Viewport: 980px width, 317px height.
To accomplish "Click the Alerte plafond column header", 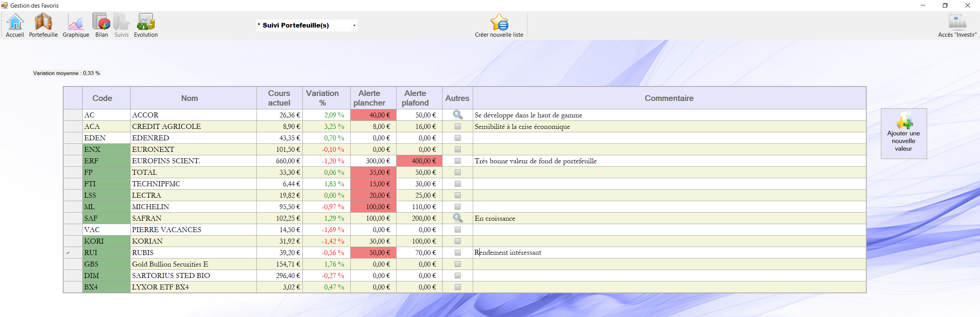I will click(419, 98).
